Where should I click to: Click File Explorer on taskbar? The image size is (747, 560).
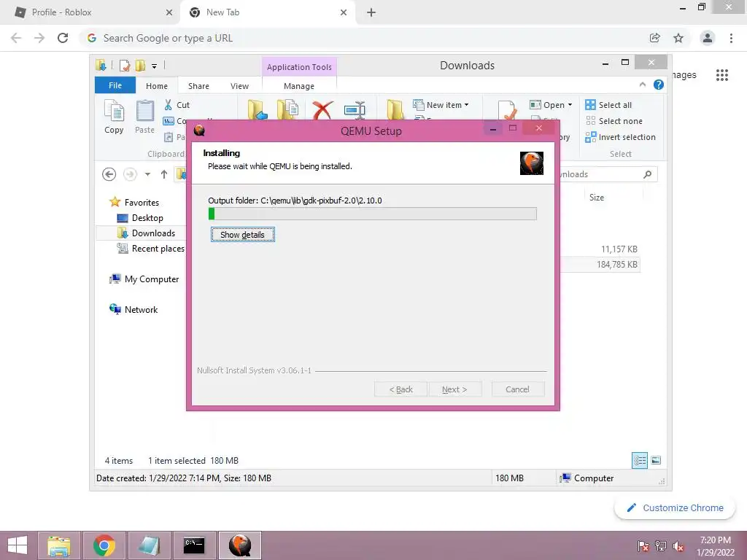point(59,545)
